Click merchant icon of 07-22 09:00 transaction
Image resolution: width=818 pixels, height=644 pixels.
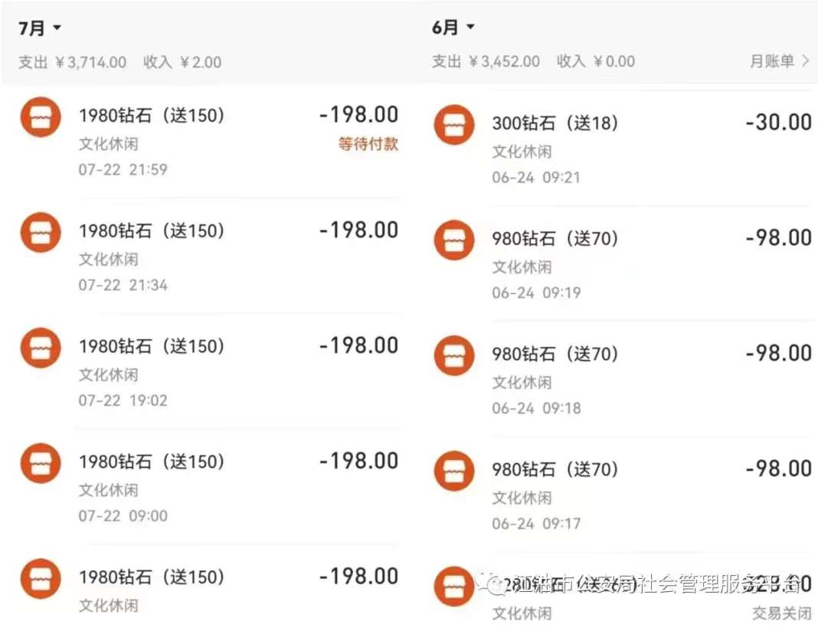click(x=41, y=463)
